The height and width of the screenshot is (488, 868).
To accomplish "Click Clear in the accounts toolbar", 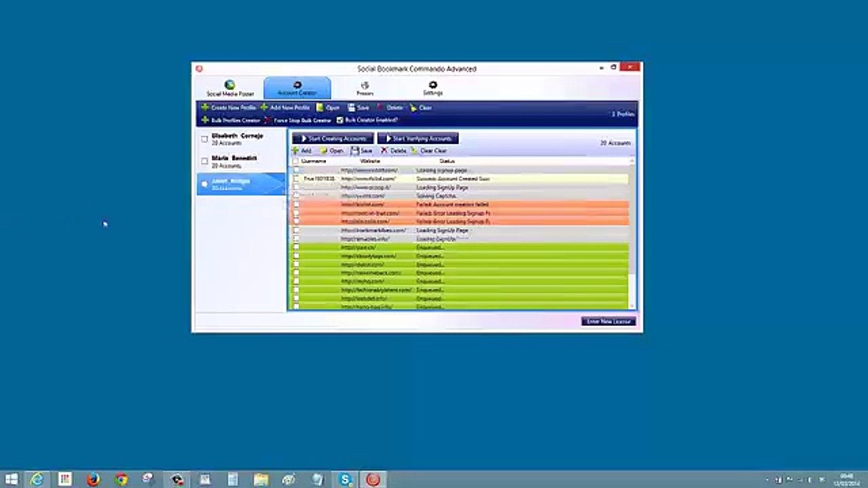I will click(x=429, y=150).
